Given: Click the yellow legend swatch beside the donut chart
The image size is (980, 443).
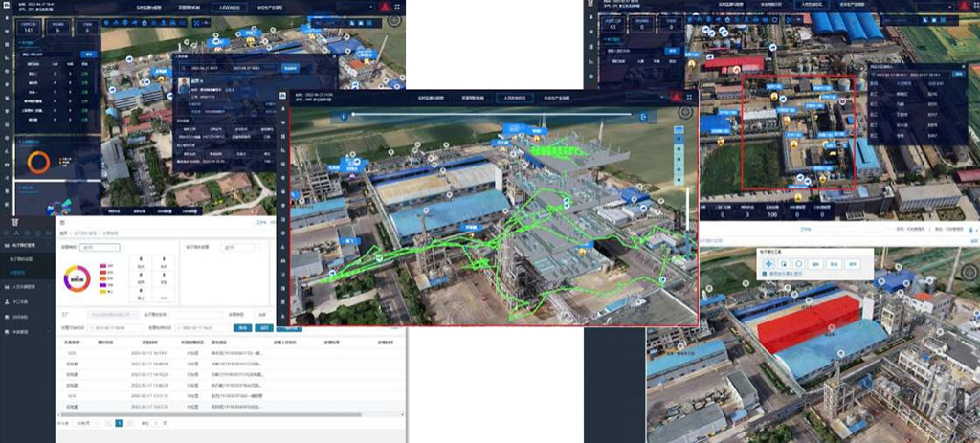Looking at the screenshot, I should pyautogui.click(x=103, y=292).
